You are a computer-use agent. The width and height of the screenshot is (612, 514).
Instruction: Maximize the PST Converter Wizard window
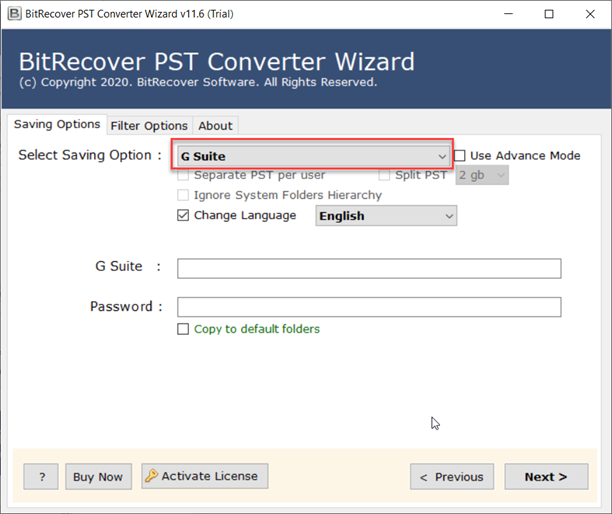click(549, 14)
